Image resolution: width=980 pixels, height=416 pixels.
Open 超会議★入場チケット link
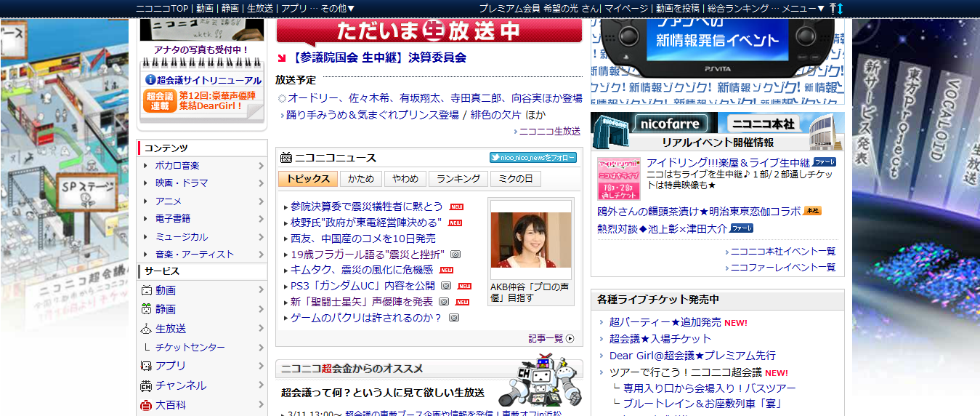click(x=660, y=339)
